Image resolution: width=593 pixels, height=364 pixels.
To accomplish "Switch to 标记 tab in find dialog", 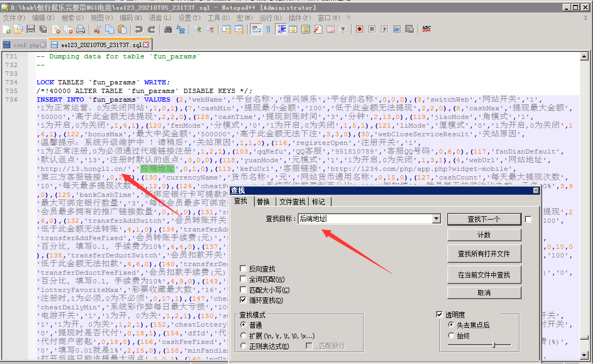I will click(x=319, y=202).
